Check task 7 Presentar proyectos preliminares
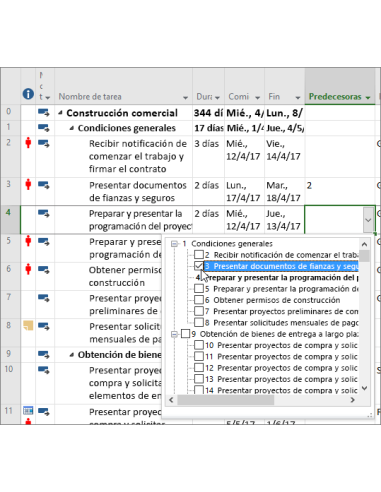 199,311
